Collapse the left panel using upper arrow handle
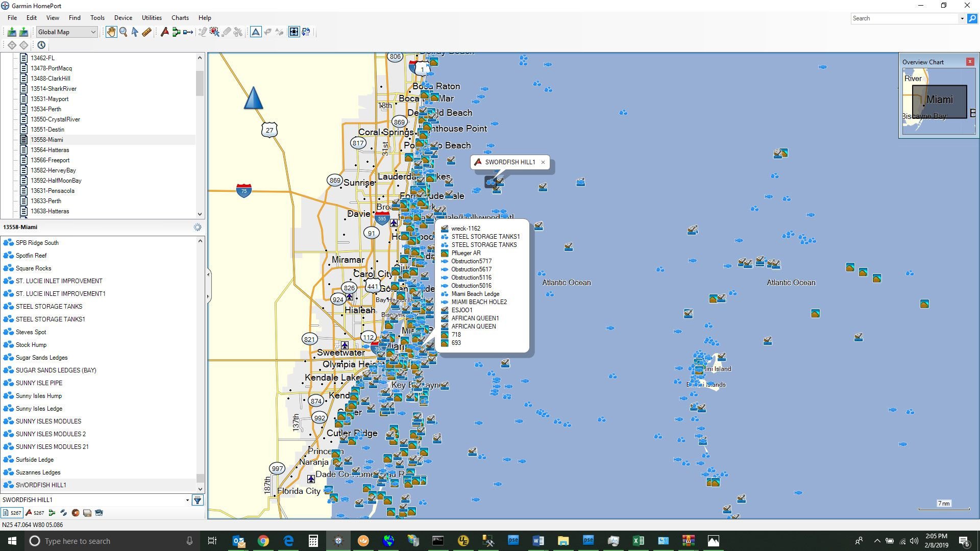 [x=208, y=275]
